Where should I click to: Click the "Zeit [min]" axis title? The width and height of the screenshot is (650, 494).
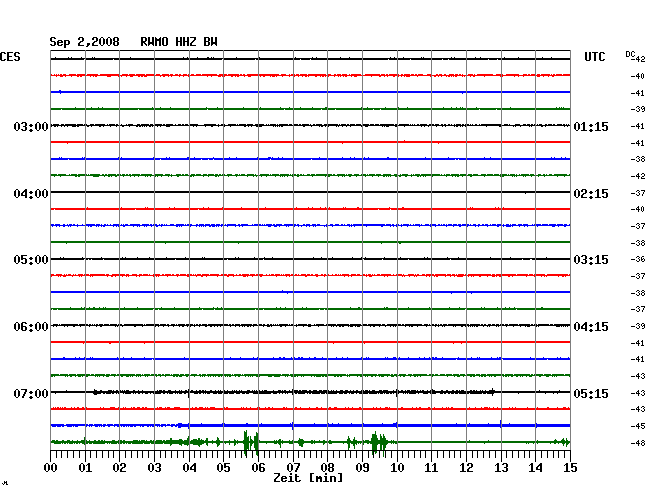point(308,478)
